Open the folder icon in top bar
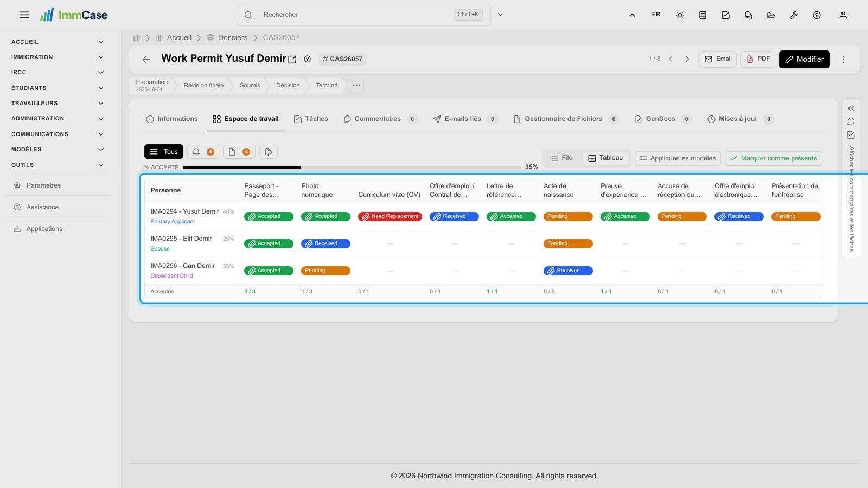Image resolution: width=868 pixels, height=488 pixels. 771,15
